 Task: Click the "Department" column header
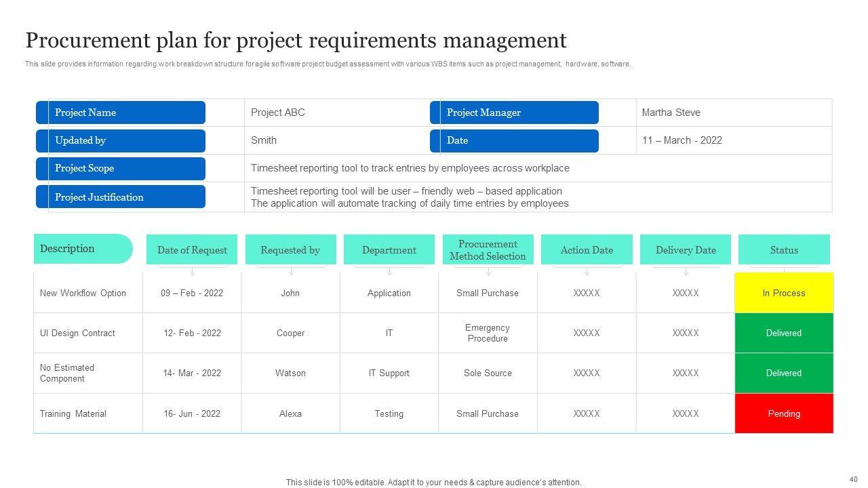389,249
